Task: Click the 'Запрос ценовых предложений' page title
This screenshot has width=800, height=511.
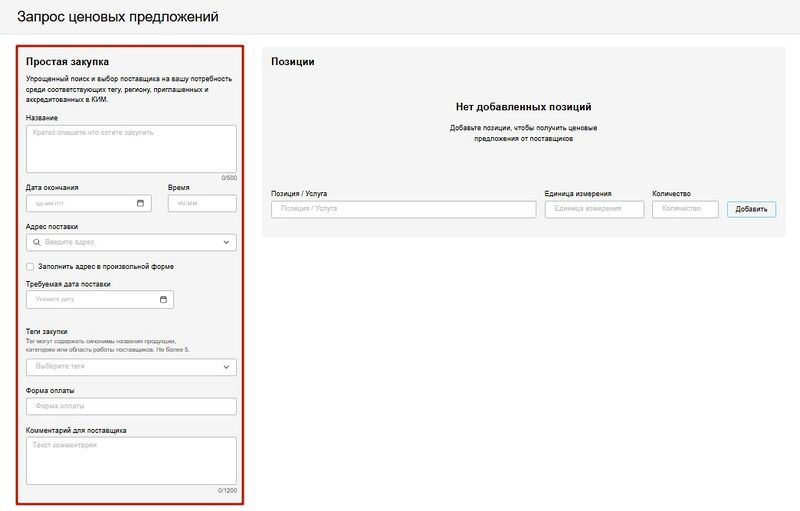Action: click(x=117, y=17)
